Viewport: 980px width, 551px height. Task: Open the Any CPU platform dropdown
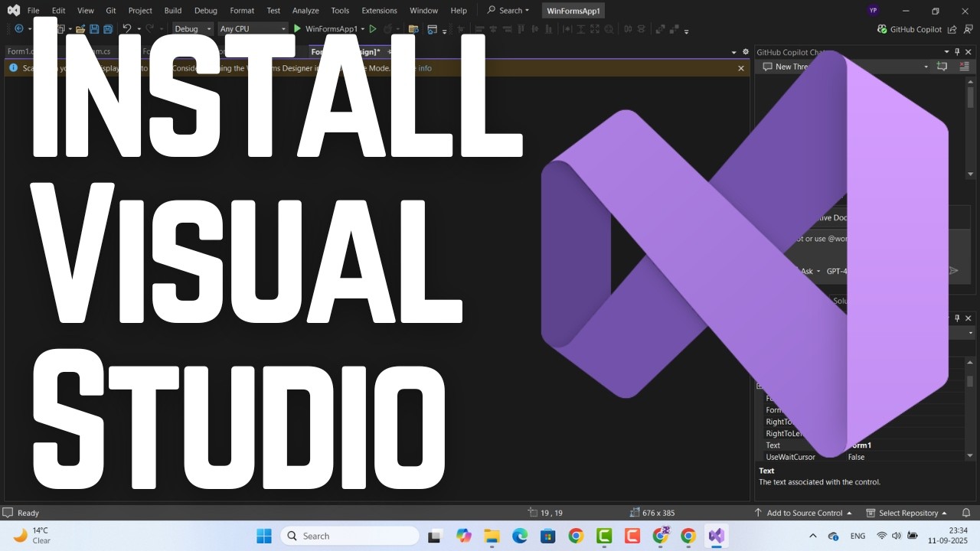[x=253, y=29]
